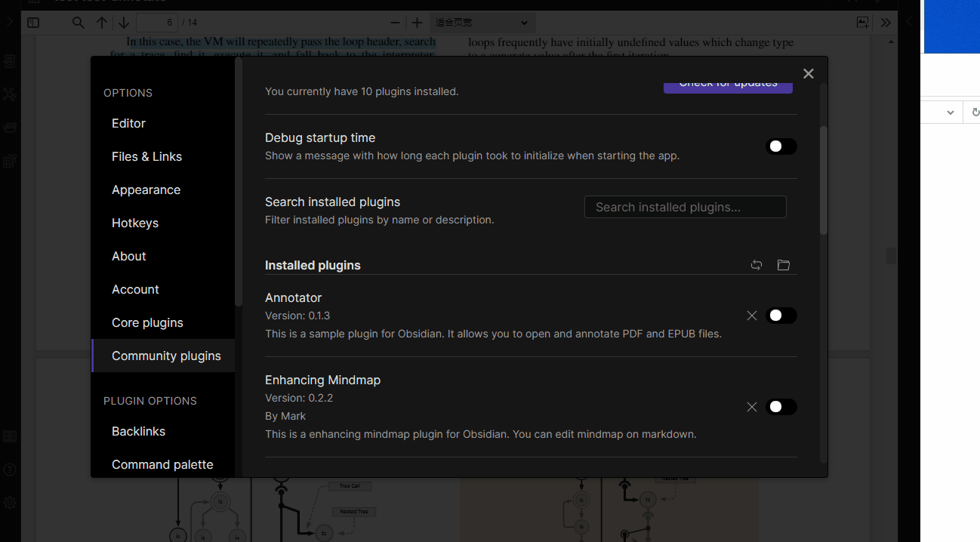Select Community plugins in sidebar
Image resolution: width=980 pixels, height=542 pixels.
pyautogui.click(x=163, y=356)
